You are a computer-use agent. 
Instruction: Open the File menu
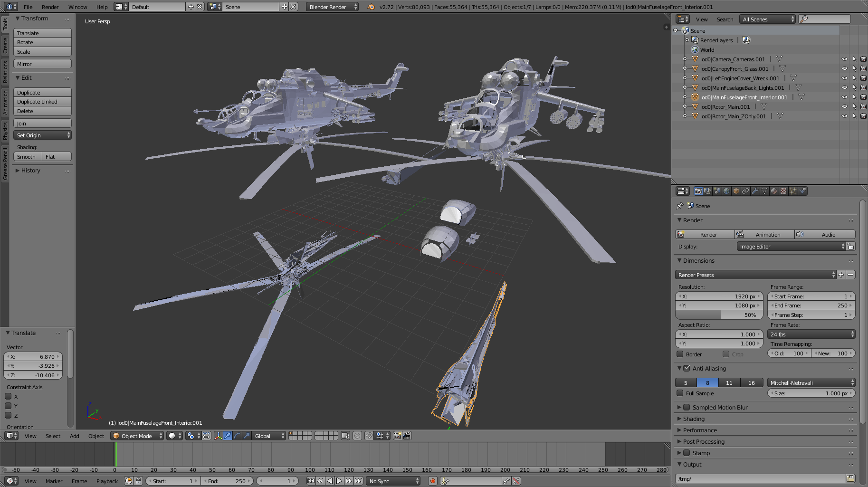coord(28,7)
